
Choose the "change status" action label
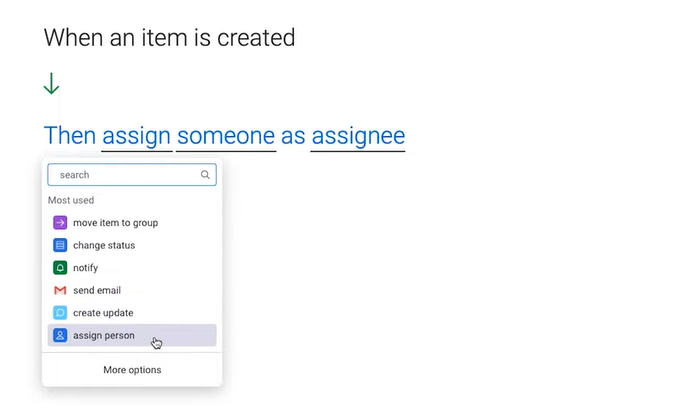(x=104, y=245)
